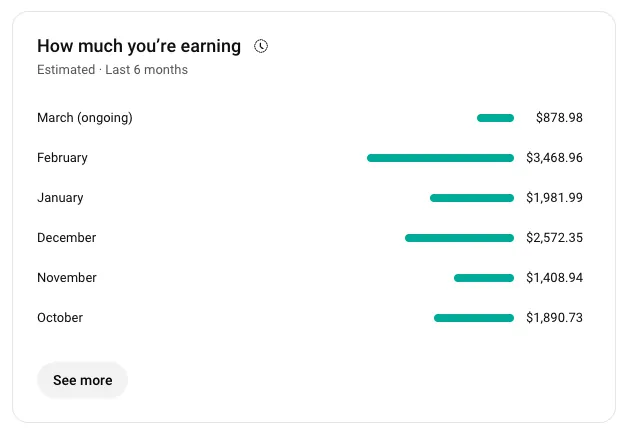Click the $1,408.94 November amount
Screen dimensions: 632x439
554,277
